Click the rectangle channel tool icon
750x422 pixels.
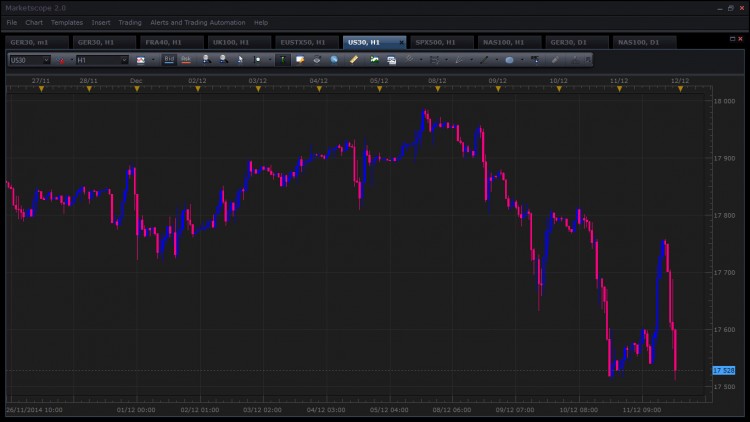click(x=434, y=60)
